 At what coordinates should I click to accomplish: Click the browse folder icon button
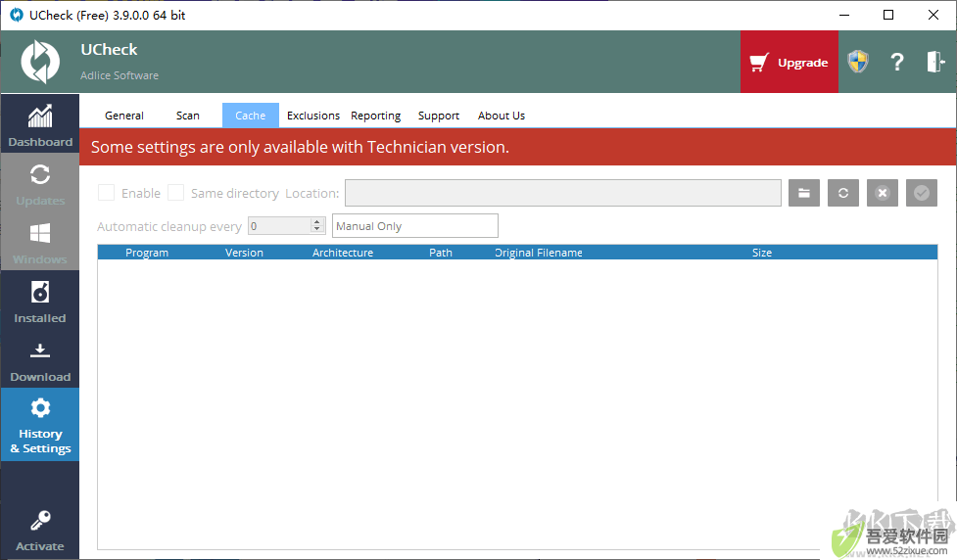pyautogui.click(x=804, y=194)
